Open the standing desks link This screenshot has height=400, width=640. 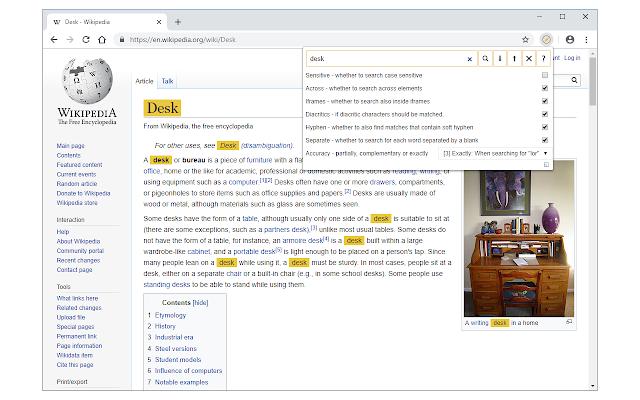point(167,285)
